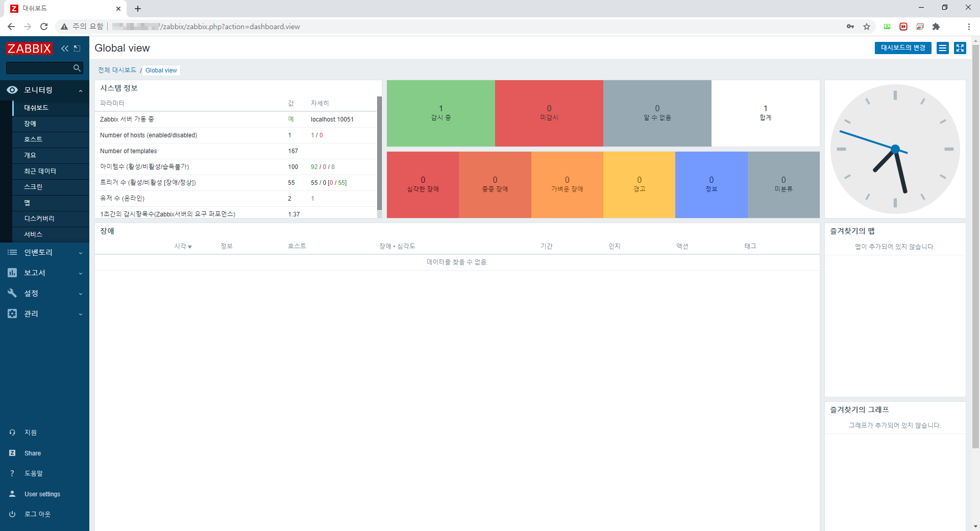This screenshot has width=980, height=531.
Task: Reload the page in browser
Action: pos(44,27)
